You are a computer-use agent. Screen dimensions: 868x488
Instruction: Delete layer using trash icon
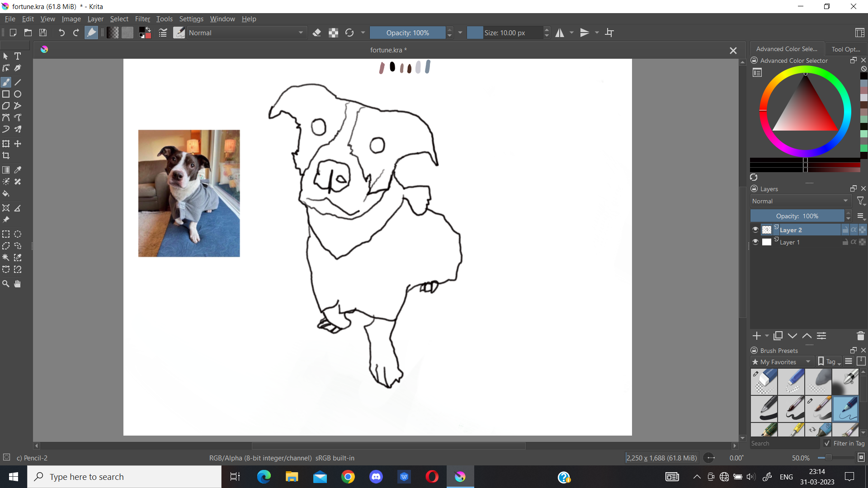(860, 336)
